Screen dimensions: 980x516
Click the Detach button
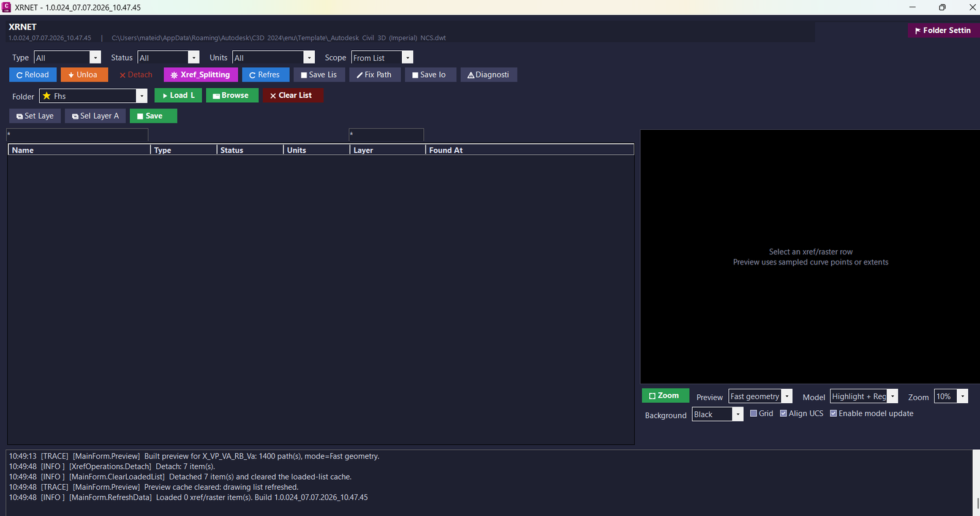coord(136,75)
